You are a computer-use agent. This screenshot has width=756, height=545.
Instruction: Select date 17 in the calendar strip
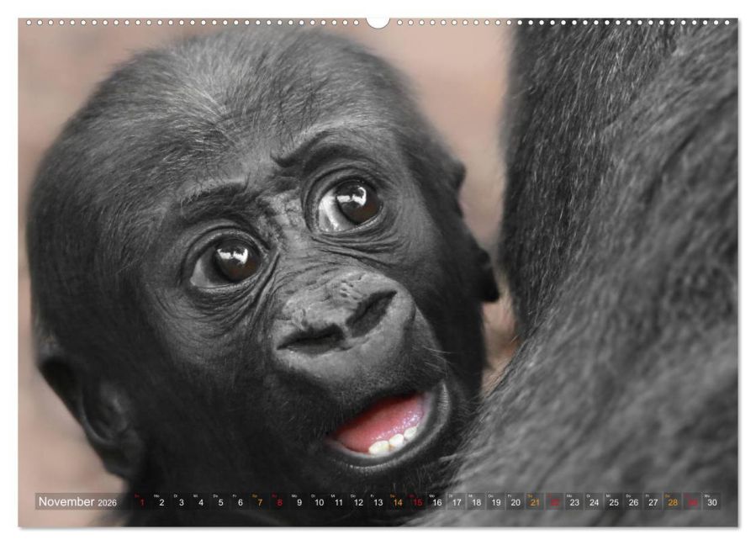click(457, 502)
